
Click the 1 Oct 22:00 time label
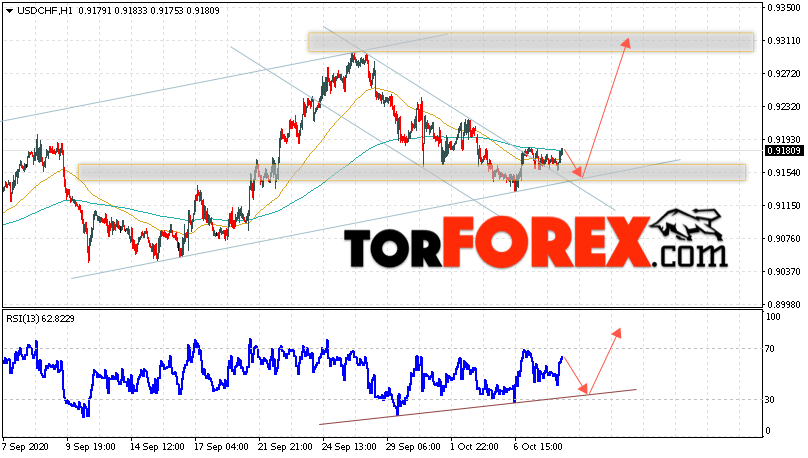(474, 447)
